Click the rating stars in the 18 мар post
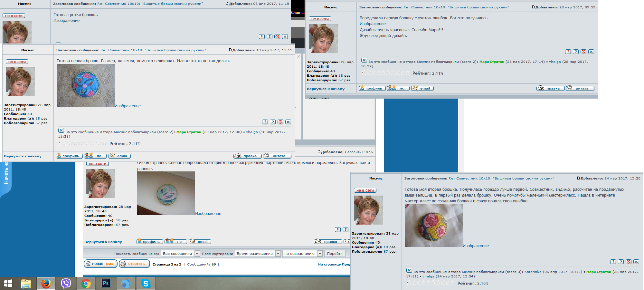The width and height of the screenshot is (644, 290). tap(82, 143)
